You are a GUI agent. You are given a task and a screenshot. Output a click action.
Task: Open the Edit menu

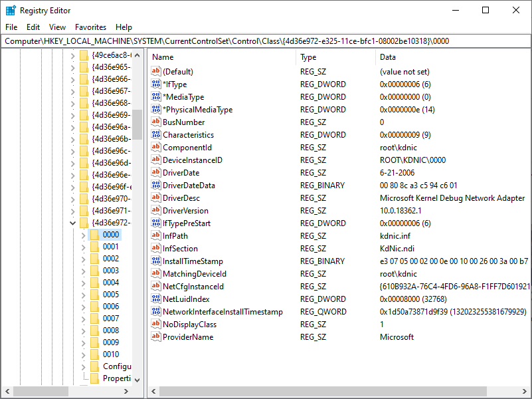[x=33, y=27]
